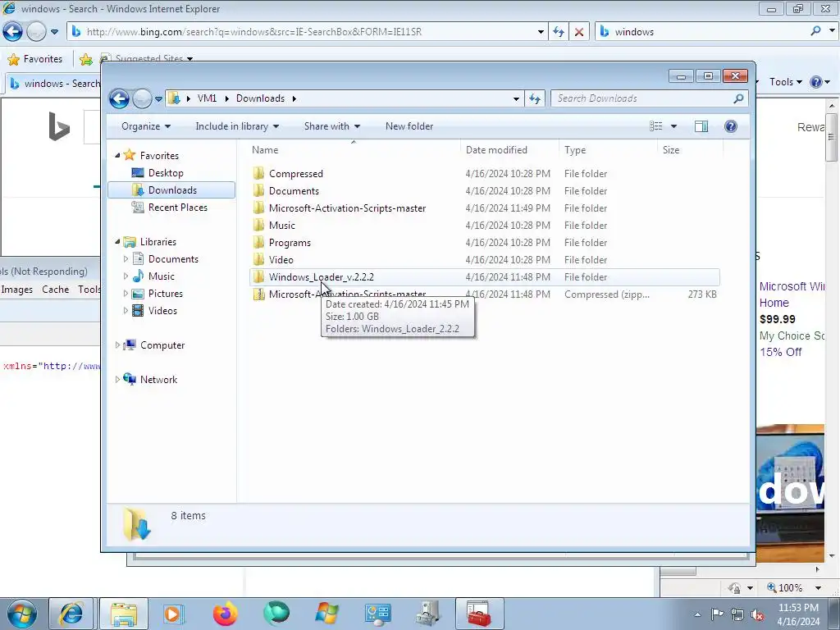
Task: Click Windows Media Player taskbar icon
Action: (173, 614)
